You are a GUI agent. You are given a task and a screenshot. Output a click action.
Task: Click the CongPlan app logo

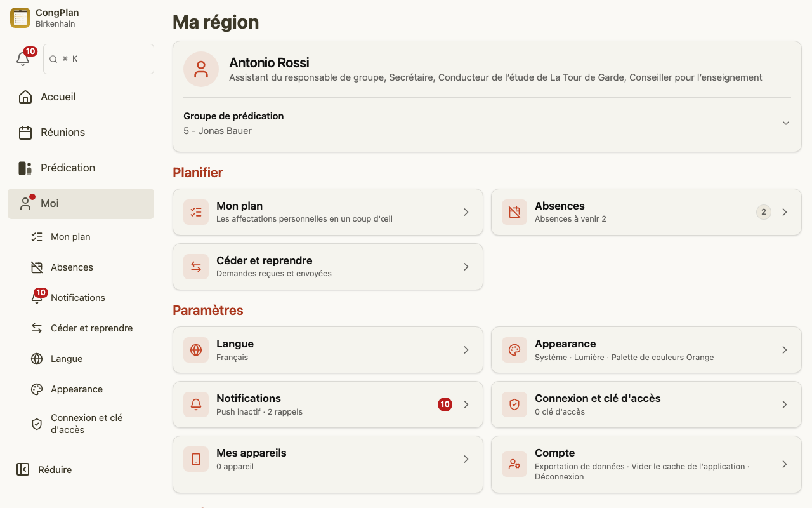[20, 18]
